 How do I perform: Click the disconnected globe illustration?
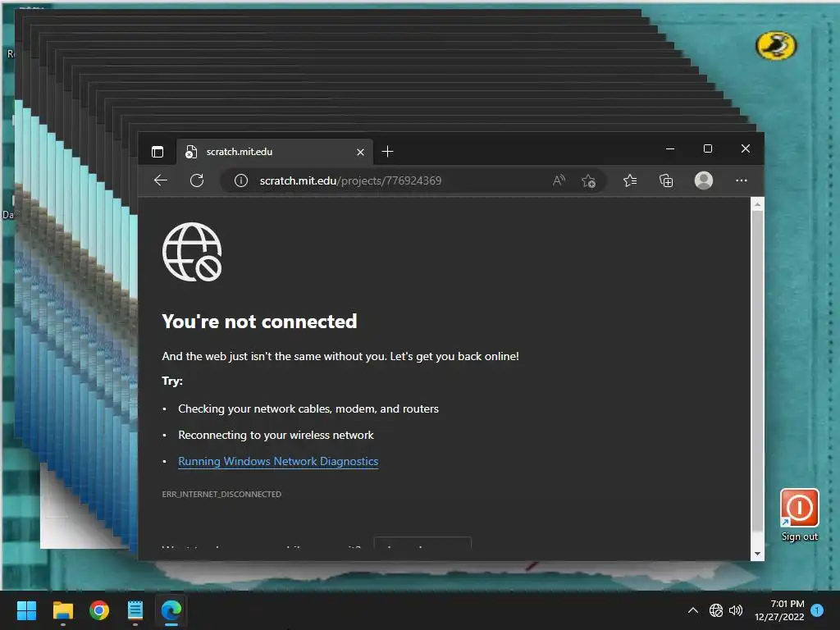(x=192, y=252)
